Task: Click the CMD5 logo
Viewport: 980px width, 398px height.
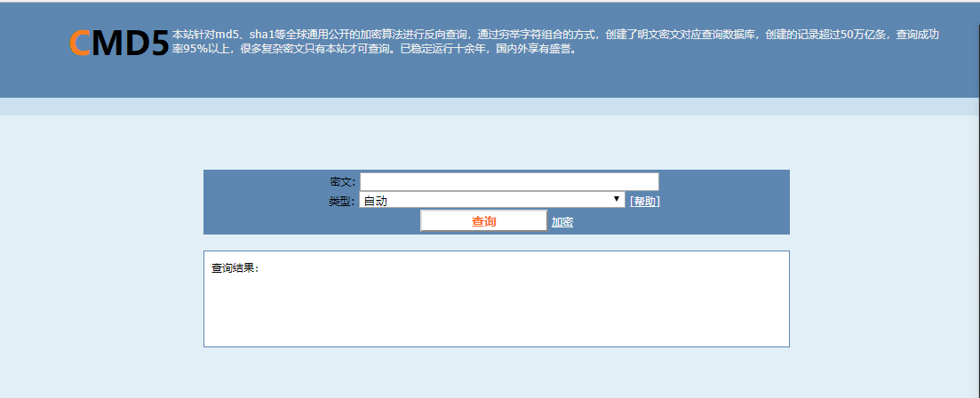Action: [x=119, y=44]
